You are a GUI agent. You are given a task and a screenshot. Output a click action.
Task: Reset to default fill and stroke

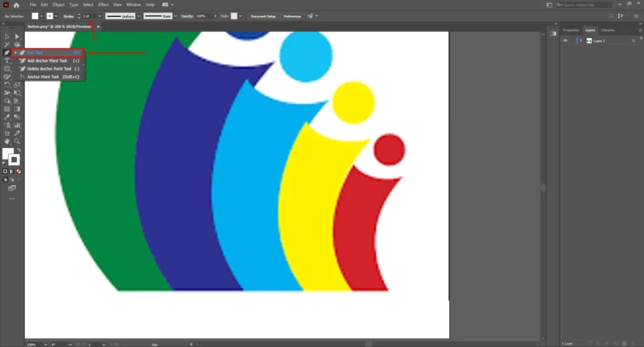pyautogui.click(x=4, y=163)
